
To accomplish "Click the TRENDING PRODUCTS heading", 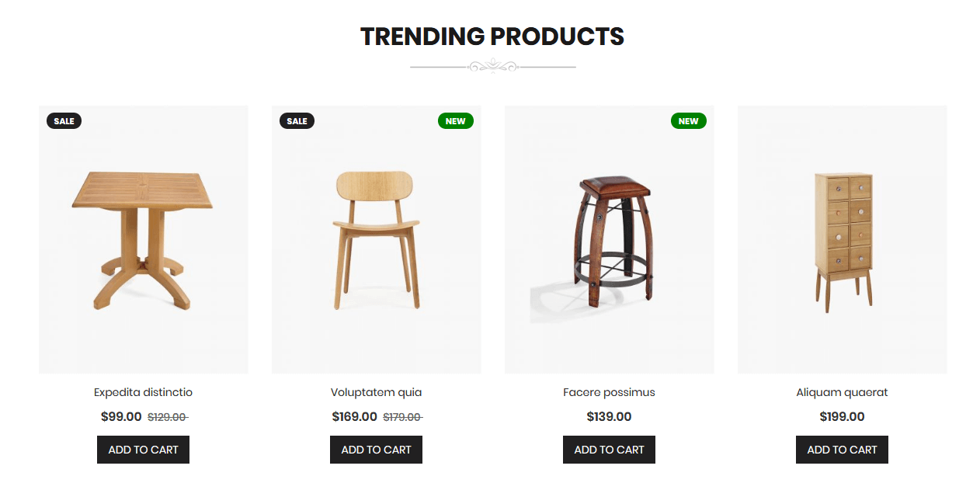I will pyautogui.click(x=492, y=36).
